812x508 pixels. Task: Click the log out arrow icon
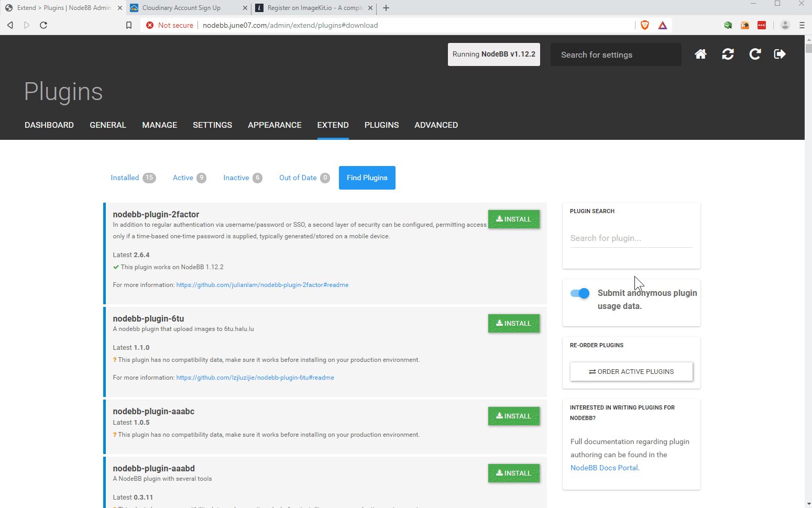point(780,54)
